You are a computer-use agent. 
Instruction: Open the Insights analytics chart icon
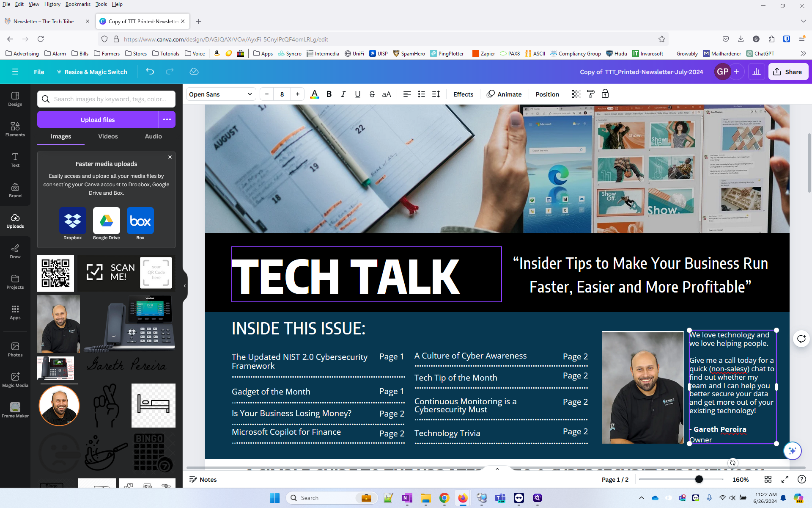click(757, 72)
